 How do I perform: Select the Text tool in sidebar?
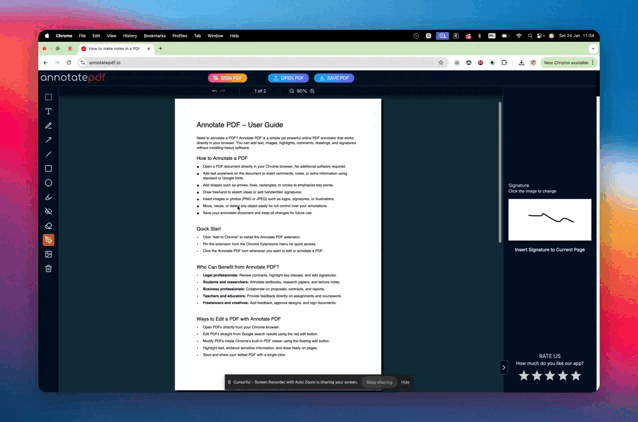(x=48, y=112)
